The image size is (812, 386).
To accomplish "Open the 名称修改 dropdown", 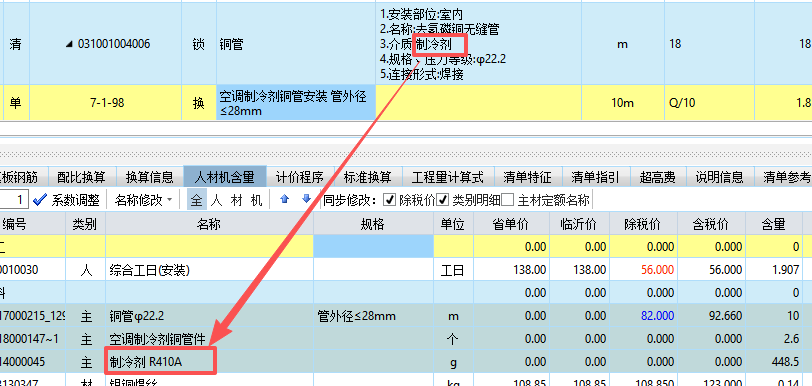I will pos(143,200).
